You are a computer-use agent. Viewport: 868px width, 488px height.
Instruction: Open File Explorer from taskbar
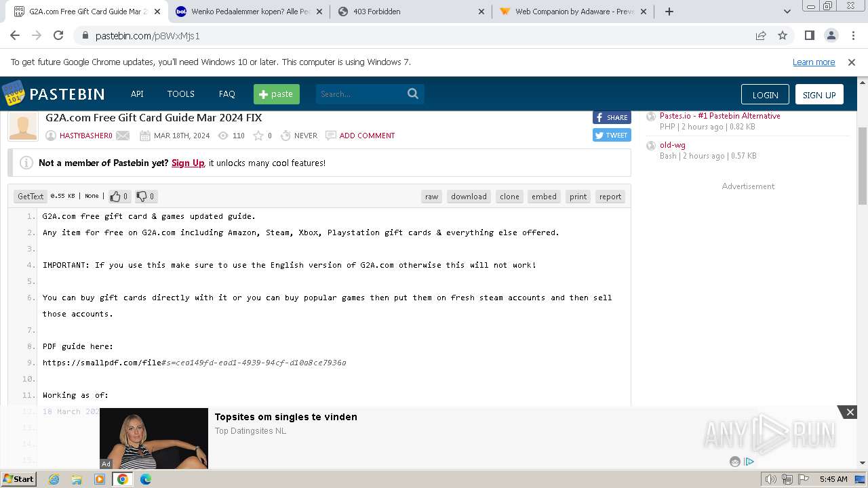[x=77, y=479]
